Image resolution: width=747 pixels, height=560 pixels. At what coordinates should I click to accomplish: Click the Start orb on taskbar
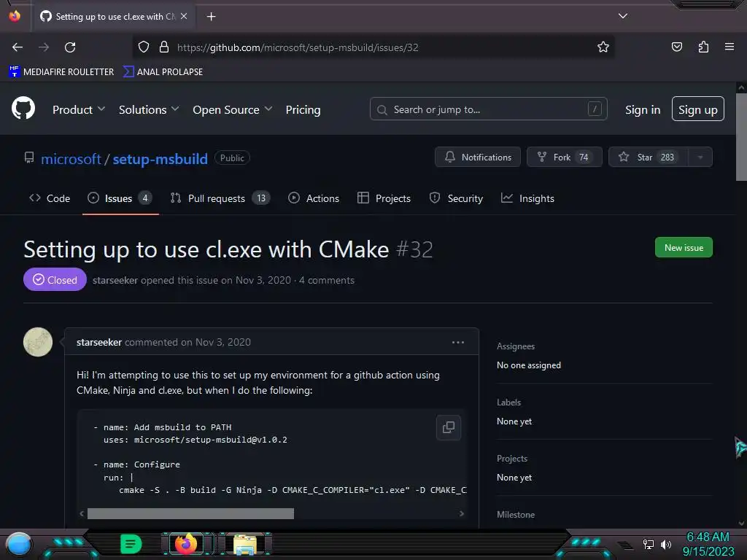coord(18,544)
